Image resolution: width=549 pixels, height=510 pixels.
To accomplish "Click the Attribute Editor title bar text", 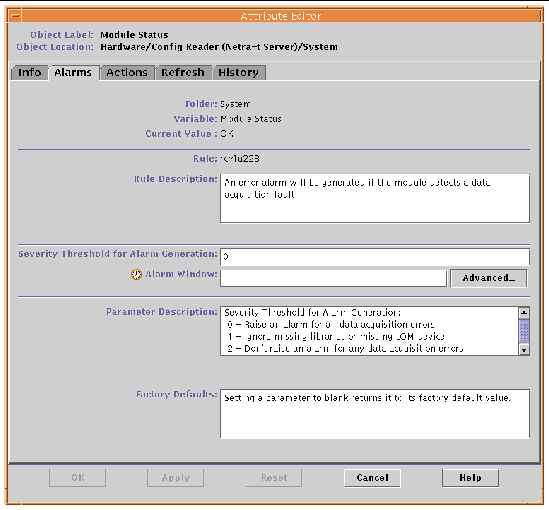I will (x=280, y=16).
